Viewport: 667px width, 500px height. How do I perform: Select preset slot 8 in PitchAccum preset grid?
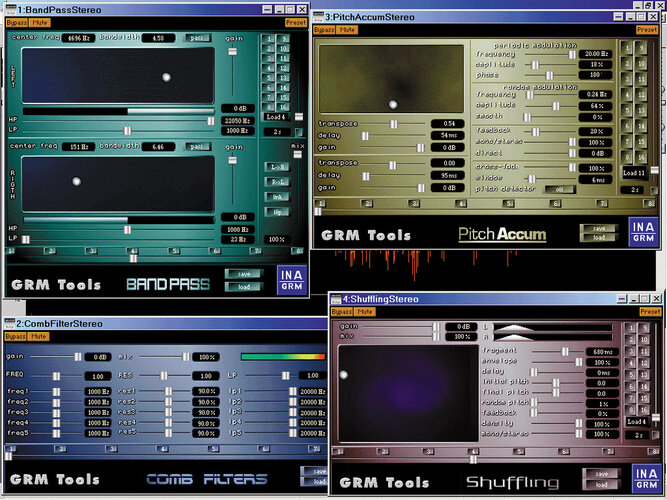point(626,157)
